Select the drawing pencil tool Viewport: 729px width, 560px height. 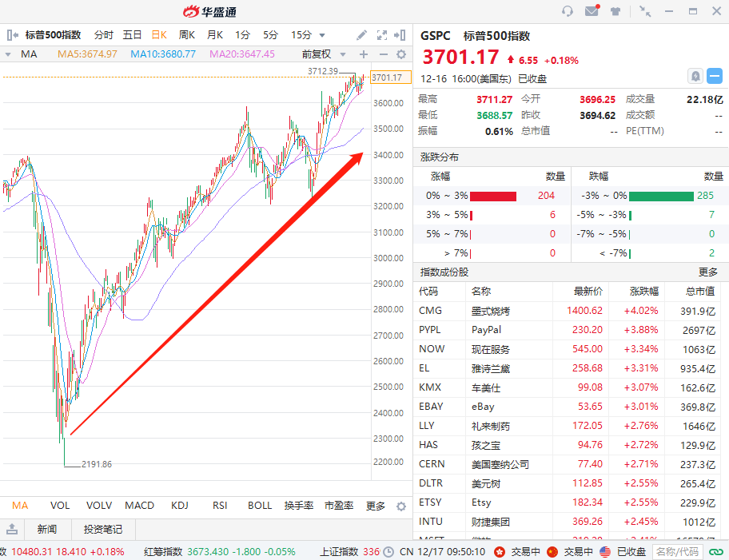(x=361, y=35)
